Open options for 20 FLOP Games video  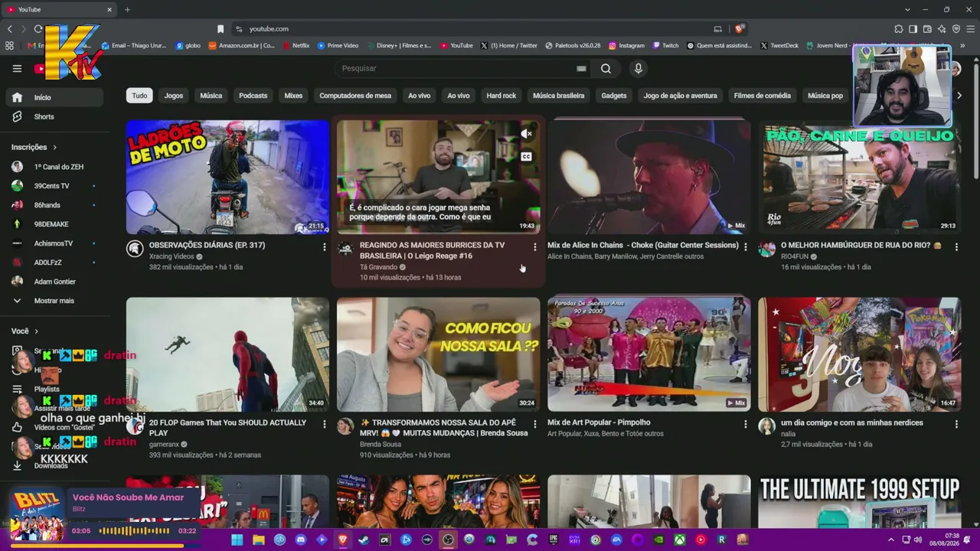pos(325,424)
